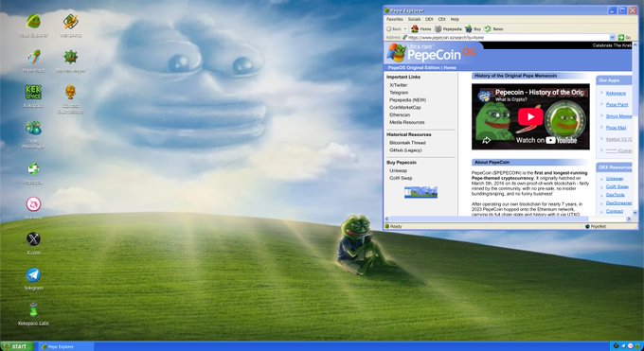The width and height of the screenshot is (644, 351).
Task: Open the Back history dropdown arrow
Action: [405, 28]
